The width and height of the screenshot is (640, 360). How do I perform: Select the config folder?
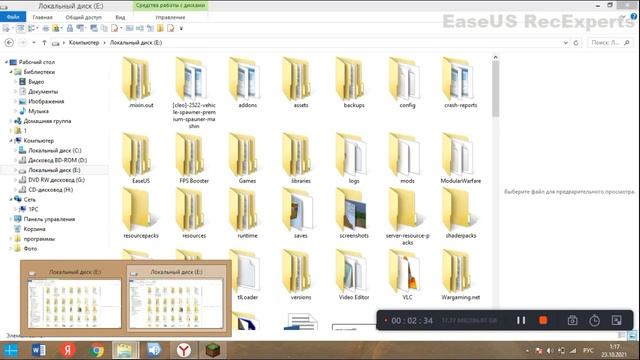click(x=407, y=83)
